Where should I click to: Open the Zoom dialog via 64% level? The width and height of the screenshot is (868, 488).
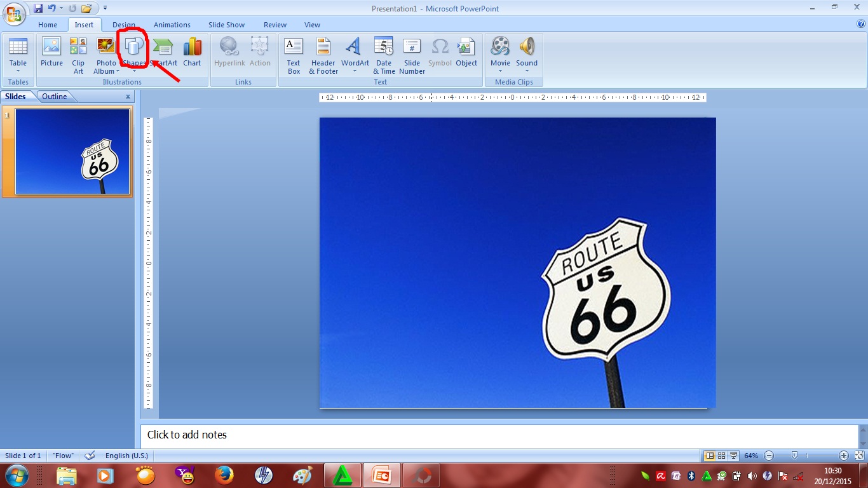751,456
